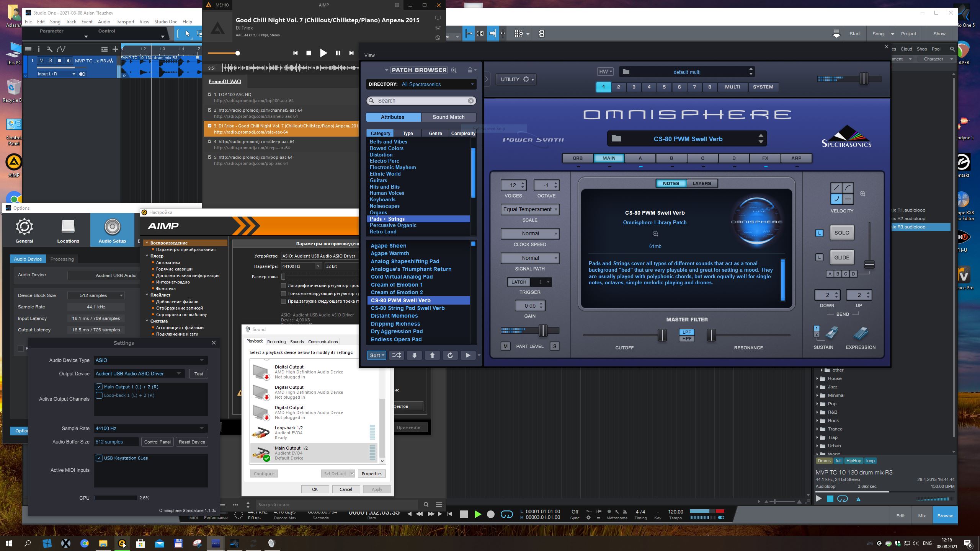Zoom patch info magnifier in Omnisphere

tap(655, 234)
